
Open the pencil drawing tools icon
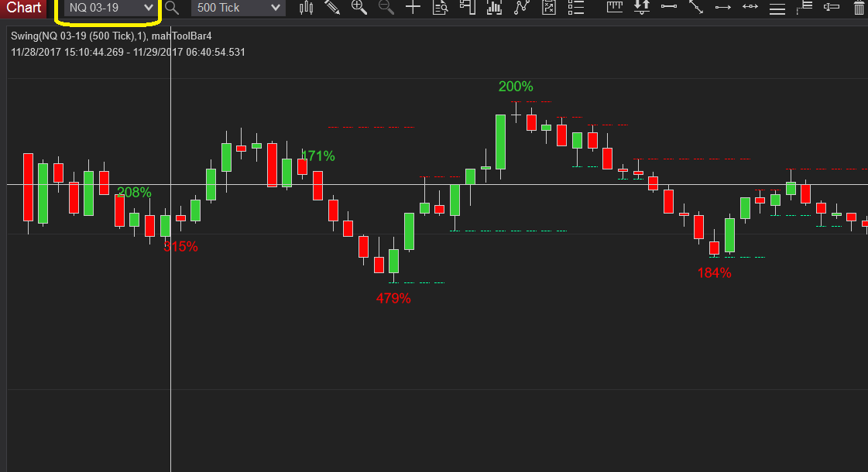[x=332, y=7]
